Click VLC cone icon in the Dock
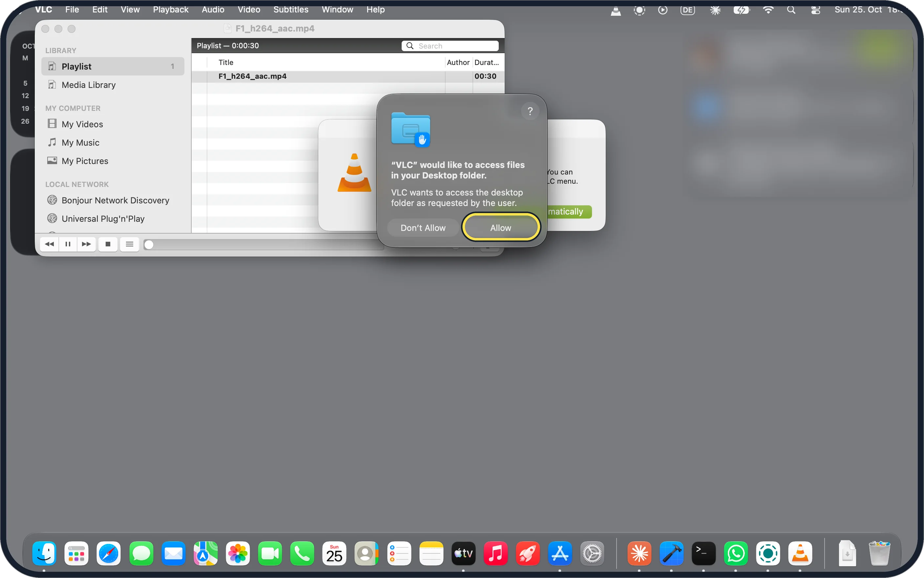 pyautogui.click(x=800, y=553)
